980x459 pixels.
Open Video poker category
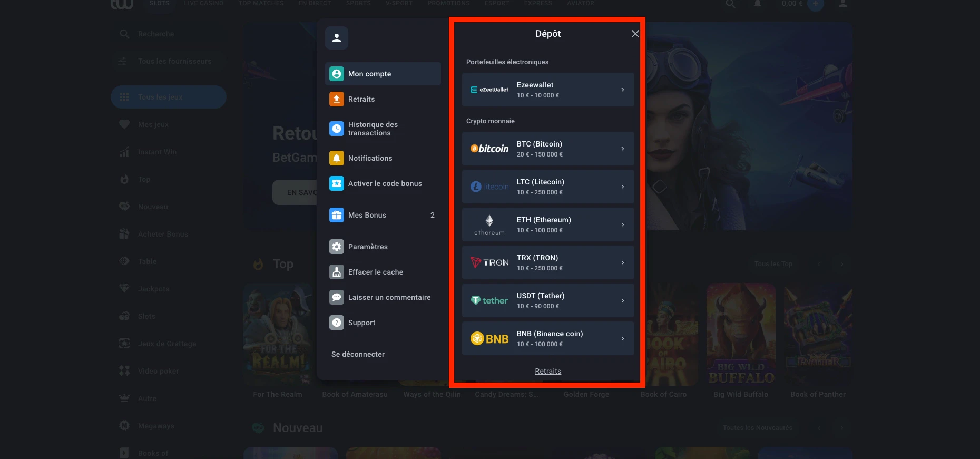pyautogui.click(x=169, y=371)
